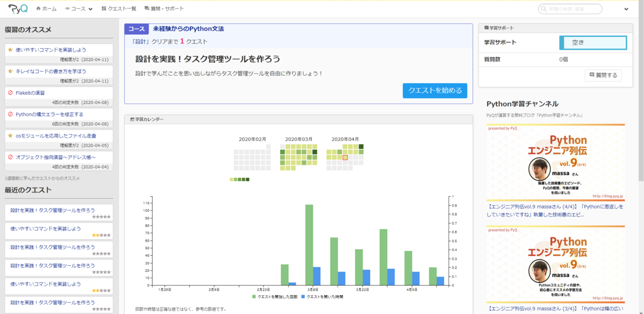This screenshot has width=644, height=314.
Task: Click the クエストを始める button
Action: (x=435, y=91)
